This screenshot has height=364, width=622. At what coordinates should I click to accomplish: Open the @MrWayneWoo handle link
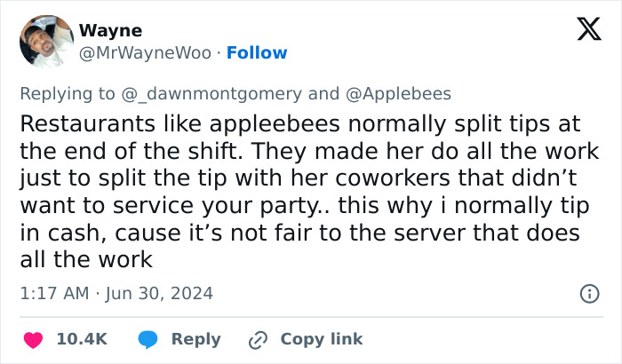point(145,53)
